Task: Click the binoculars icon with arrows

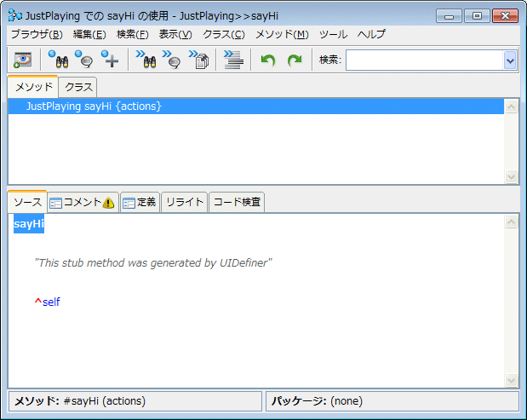Action: pos(146,60)
